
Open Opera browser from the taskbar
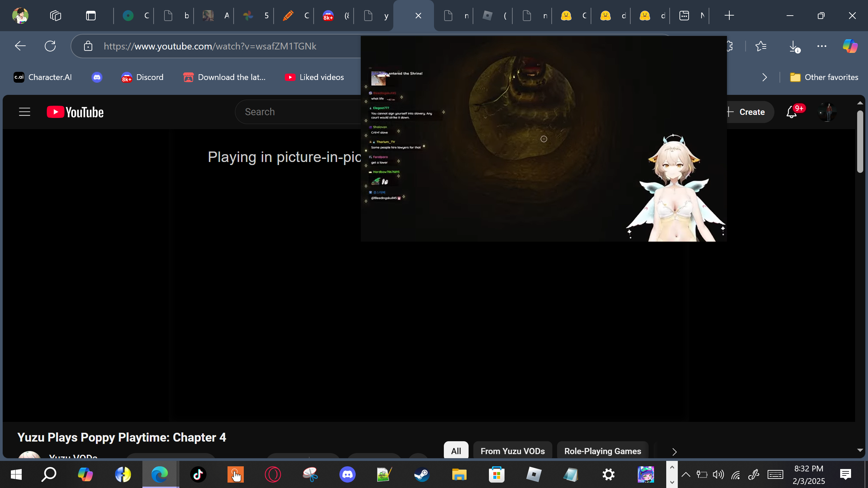tap(273, 474)
